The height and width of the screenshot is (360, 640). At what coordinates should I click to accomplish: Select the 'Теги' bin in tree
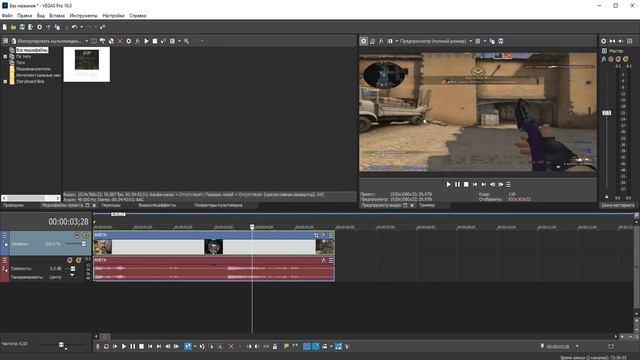click(20, 63)
